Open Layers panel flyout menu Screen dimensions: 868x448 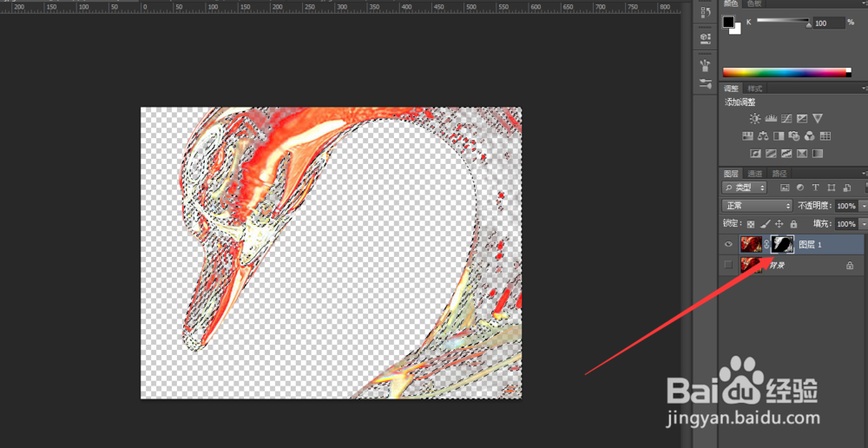point(865,174)
